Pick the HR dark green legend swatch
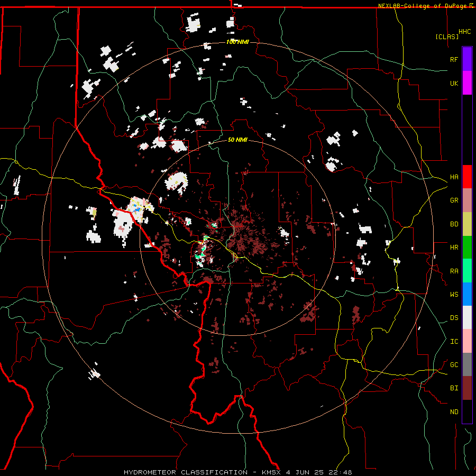Screen dimensions: 476x476 coord(467,248)
